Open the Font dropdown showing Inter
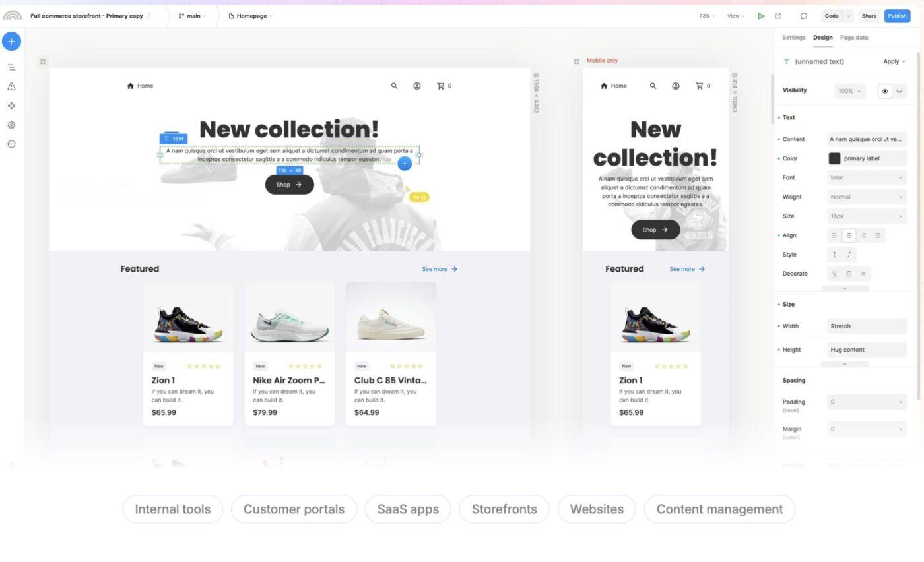This screenshot has height=562, width=924. point(867,177)
